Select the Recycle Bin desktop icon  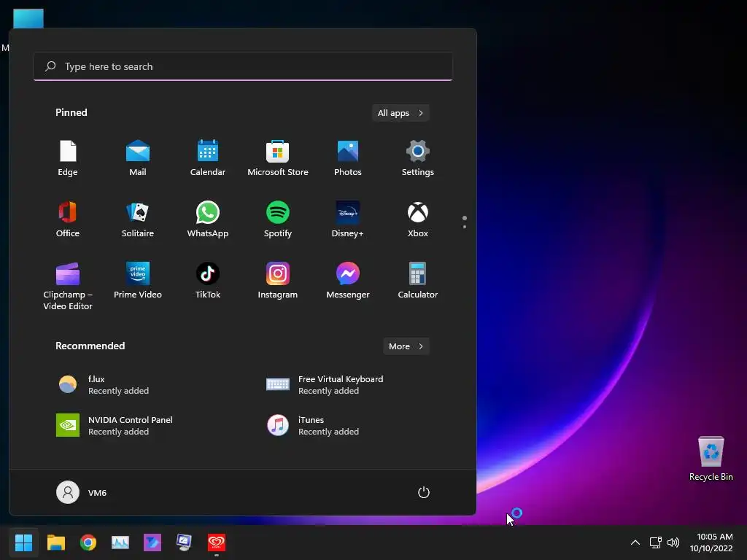click(x=711, y=459)
